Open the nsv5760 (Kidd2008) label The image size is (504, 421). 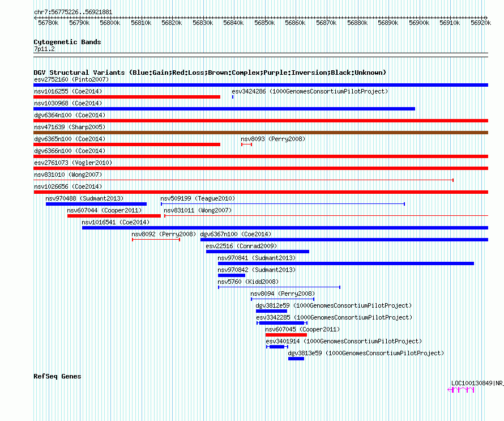[x=248, y=282]
